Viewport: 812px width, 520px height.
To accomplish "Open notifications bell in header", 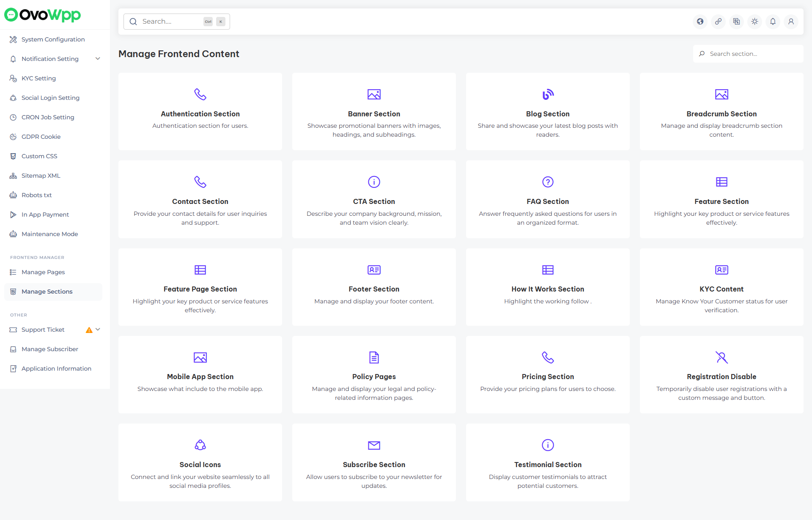I will [773, 22].
